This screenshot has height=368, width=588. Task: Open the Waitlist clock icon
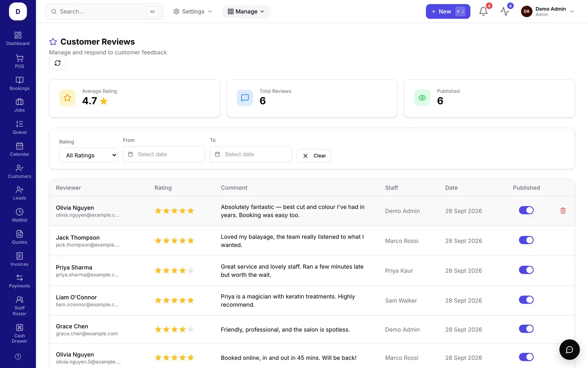point(19,215)
